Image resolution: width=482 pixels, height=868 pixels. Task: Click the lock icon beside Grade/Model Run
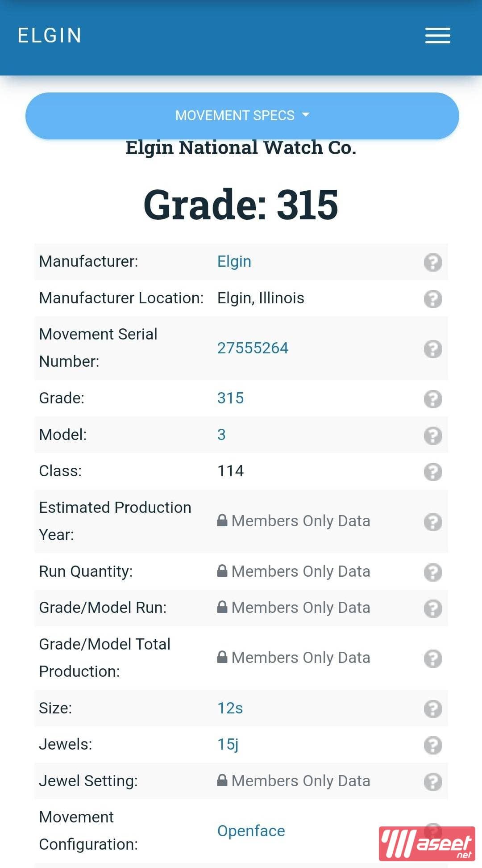pos(222,607)
